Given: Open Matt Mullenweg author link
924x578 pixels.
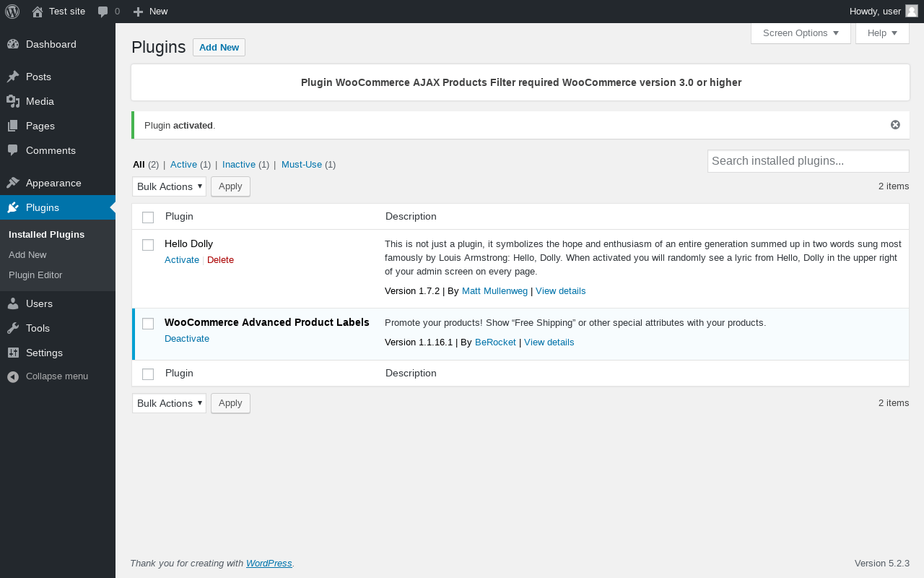Looking at the screenshot, I should coord(494,291).
